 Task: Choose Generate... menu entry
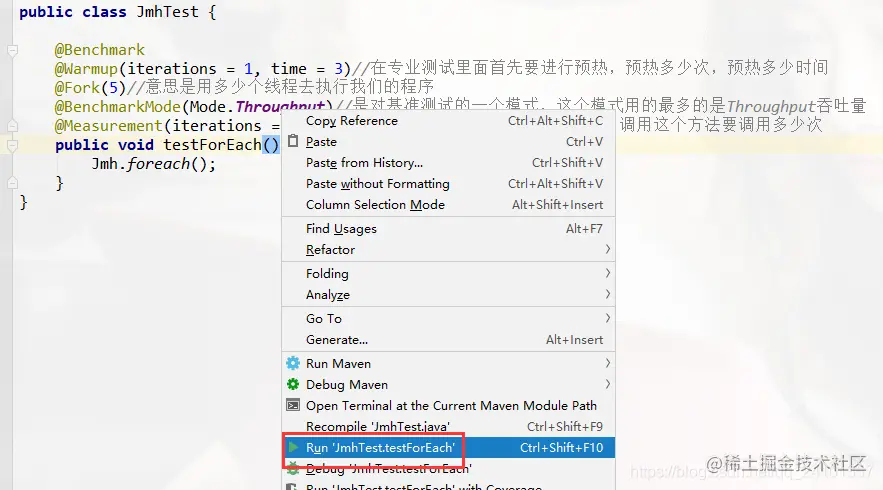click(x=448, y=340)
